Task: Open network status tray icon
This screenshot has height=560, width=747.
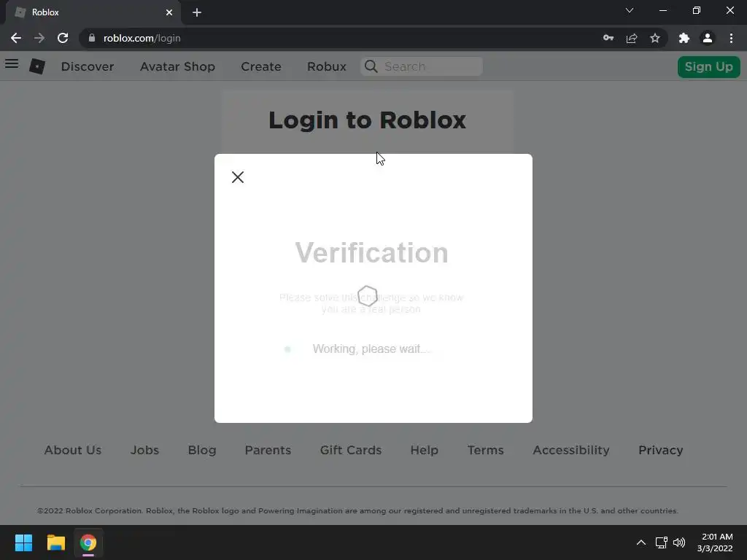Action: (661, 542)
